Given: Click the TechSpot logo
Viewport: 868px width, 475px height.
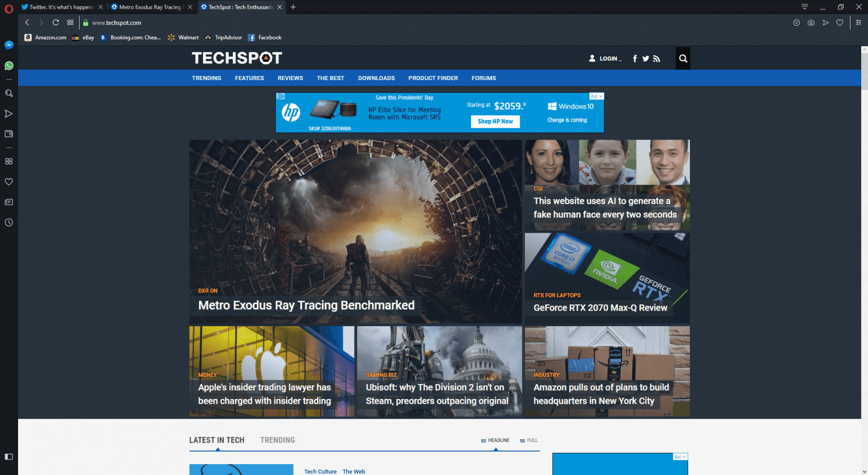Looking at the screenshot, I should pos(237,58).
